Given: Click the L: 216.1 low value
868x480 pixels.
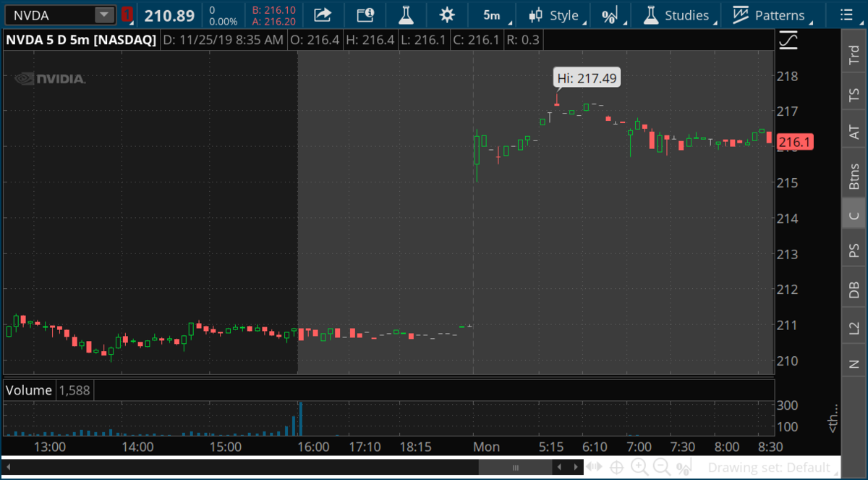Looking at the screenshot, I should [x=424, y=40].
